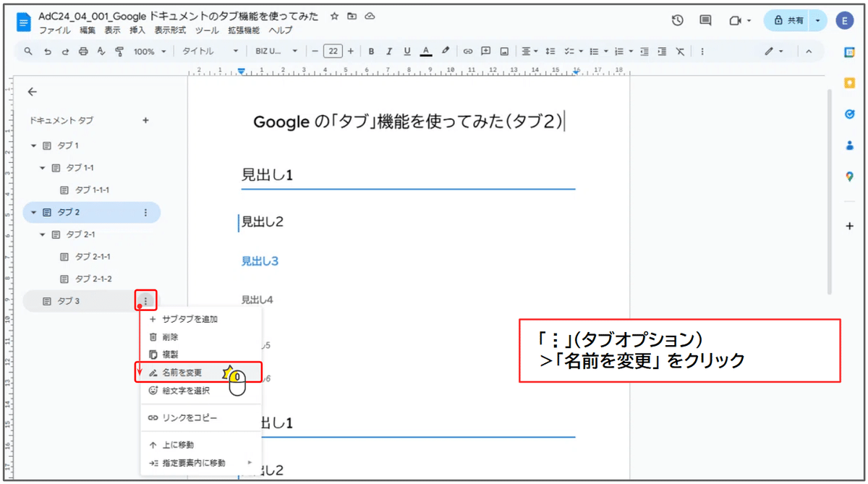Open the Google Calendar side panel

coord(849,54)
